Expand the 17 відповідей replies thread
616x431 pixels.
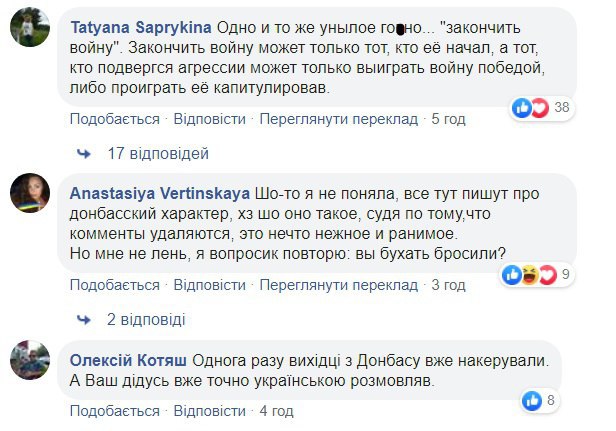coord(157,154)
